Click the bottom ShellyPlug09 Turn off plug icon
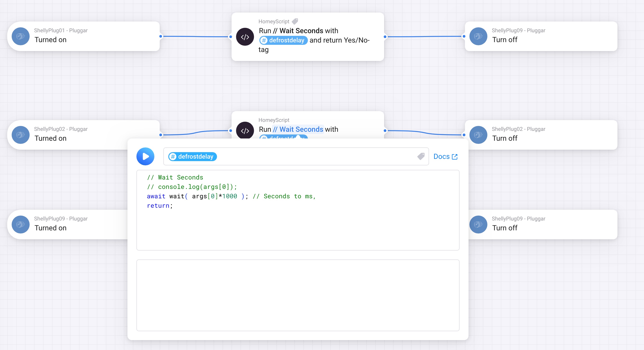This screenshot has width=644, height=350. tap(478, 225)
